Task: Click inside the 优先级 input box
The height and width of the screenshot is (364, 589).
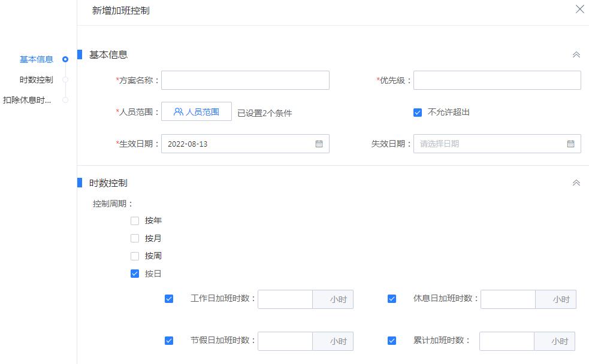Action: pyautogui.click(x=497, y=80)
